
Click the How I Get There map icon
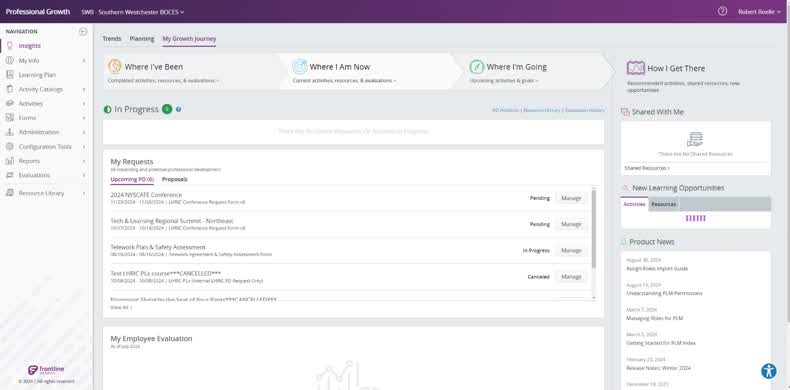tap(635, 68)
